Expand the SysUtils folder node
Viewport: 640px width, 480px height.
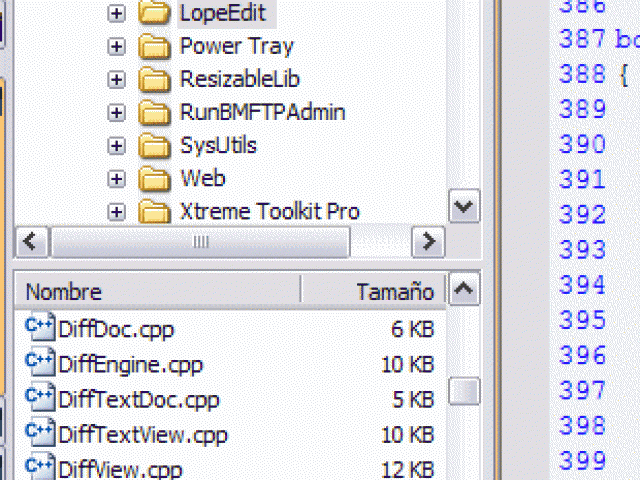[116, 146]
